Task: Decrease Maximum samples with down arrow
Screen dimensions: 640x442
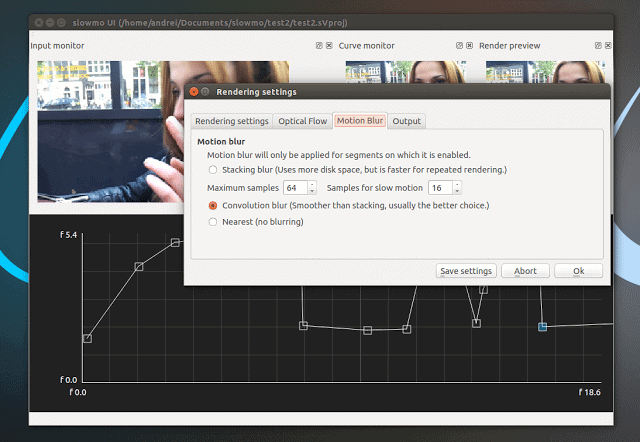Action: (312, 191)
